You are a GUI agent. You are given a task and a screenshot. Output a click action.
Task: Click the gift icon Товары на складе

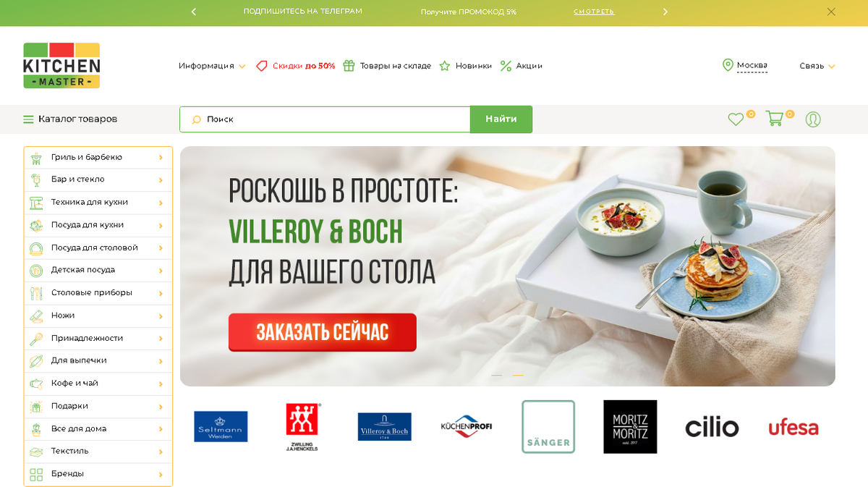[349, 66]
